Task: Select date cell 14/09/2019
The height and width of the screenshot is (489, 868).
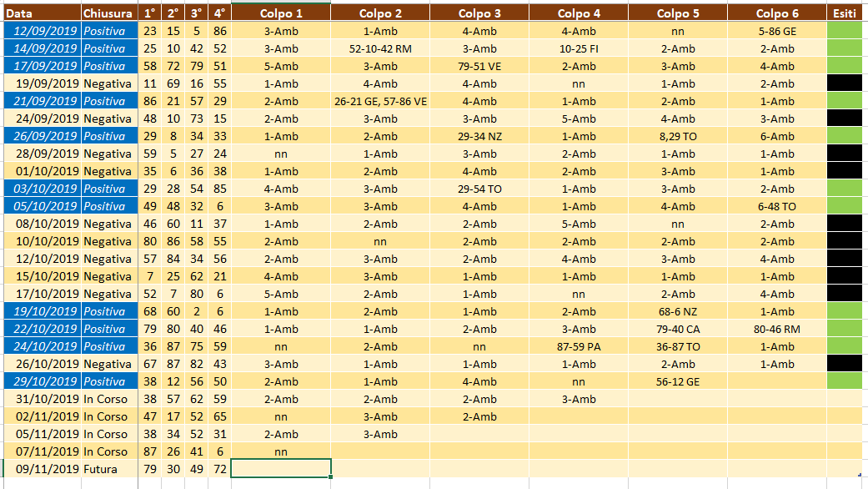Action: click(43, 48)
